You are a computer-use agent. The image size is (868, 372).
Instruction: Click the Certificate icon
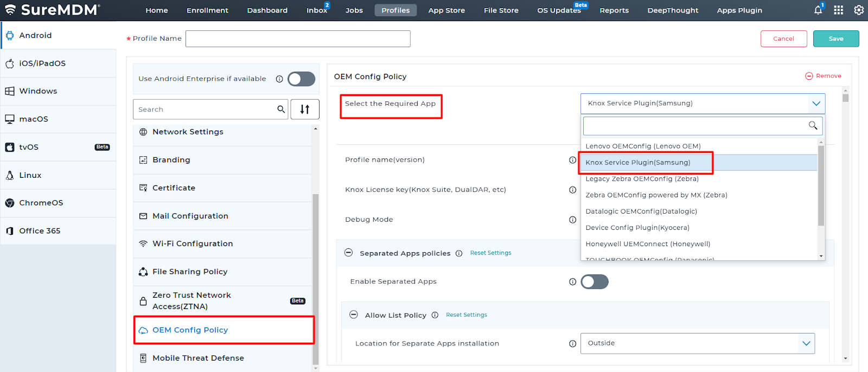pos(143,188)
